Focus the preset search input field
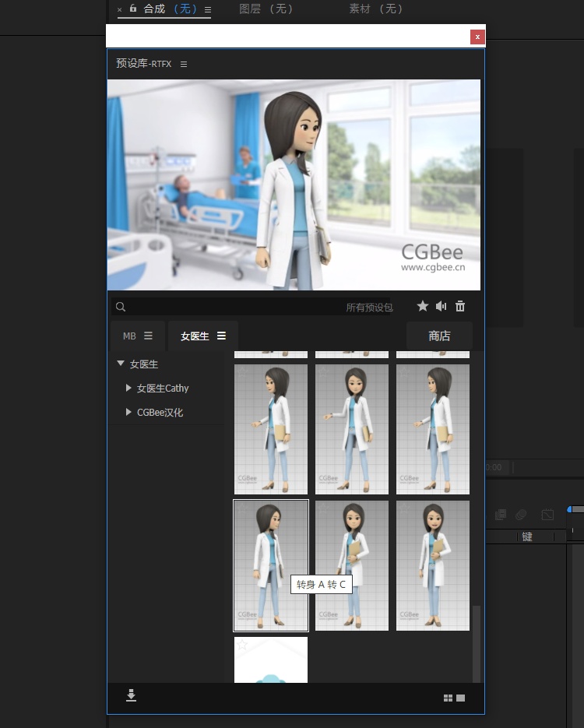This screenshot has width=584, height=728. click(x=251, y=307)
